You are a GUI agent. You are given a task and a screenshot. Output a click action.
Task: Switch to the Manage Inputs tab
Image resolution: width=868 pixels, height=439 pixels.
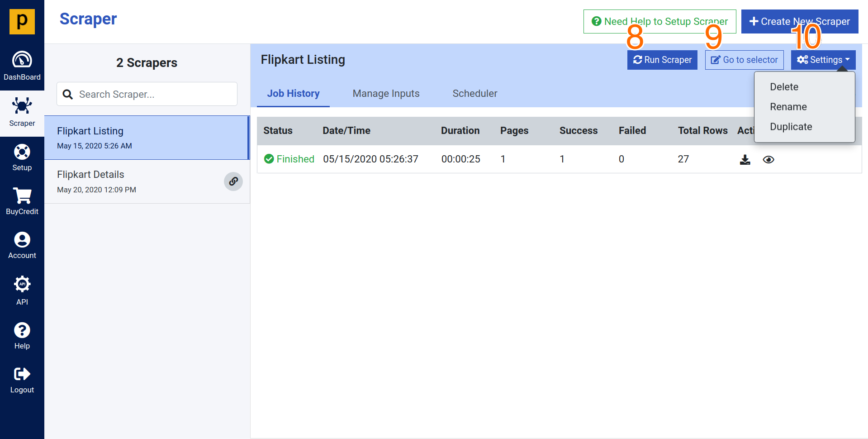[x=386, y=94]
